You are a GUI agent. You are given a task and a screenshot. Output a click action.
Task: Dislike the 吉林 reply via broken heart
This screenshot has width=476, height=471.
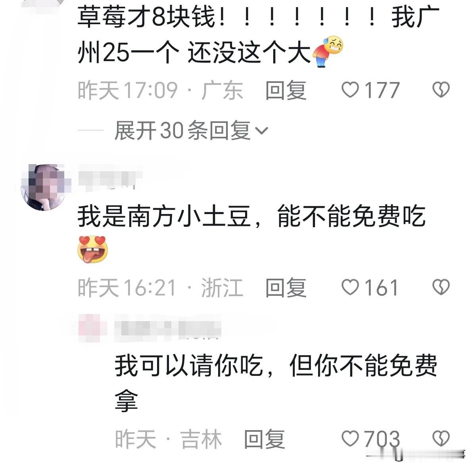tap(440, 438)
